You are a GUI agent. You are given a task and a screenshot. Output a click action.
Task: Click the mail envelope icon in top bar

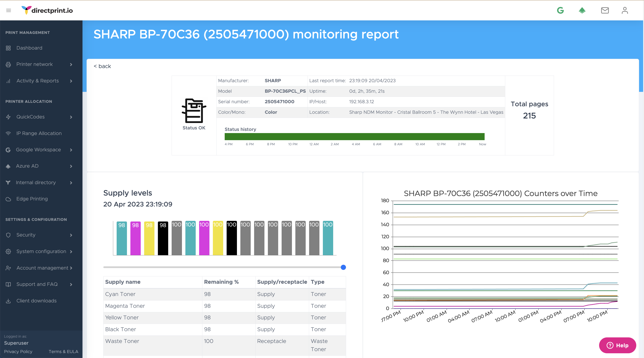[605, 10]
